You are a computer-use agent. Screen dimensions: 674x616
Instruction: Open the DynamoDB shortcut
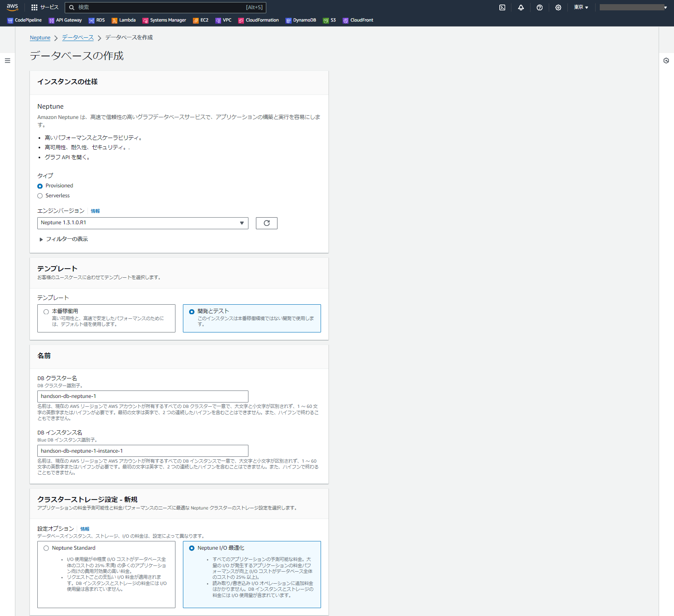pyautogui.click(x=301, y=20)
